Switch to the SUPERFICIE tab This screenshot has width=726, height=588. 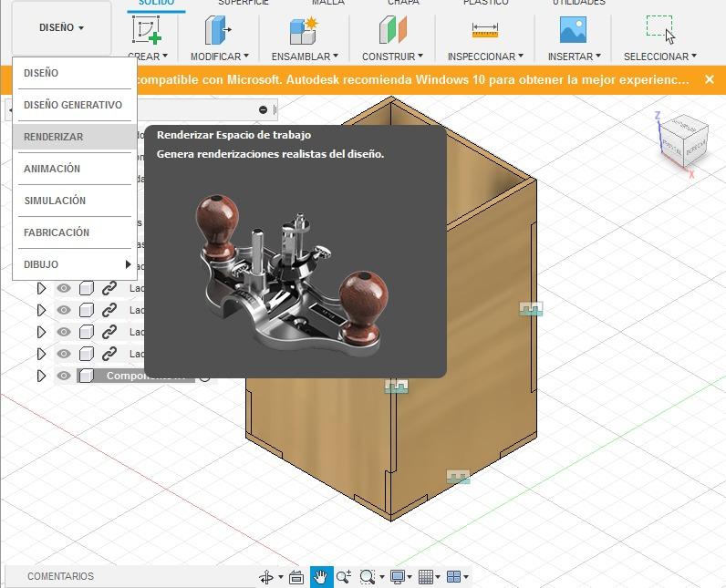(244, 3)
